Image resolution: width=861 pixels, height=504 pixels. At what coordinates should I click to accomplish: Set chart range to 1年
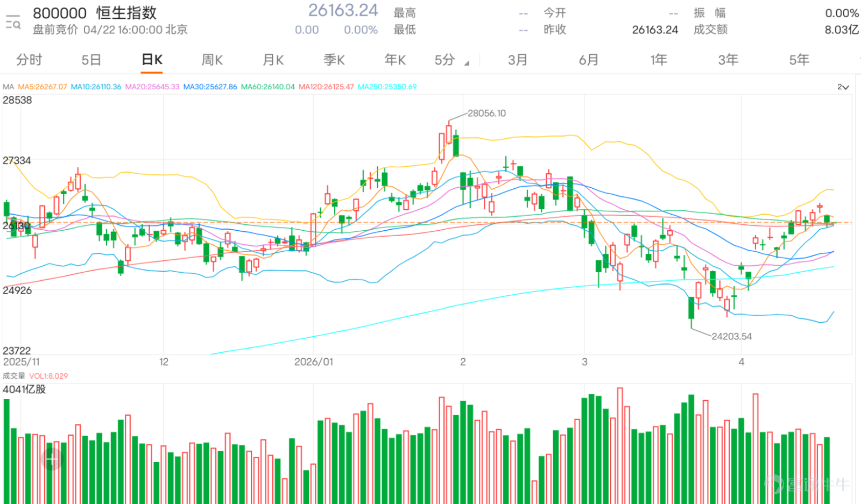(659, 60)
